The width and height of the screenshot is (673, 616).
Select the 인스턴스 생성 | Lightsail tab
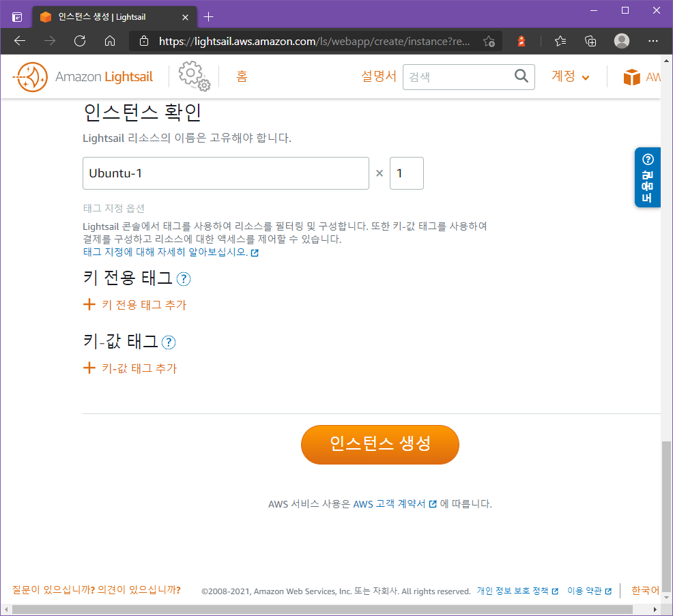pos(115,17)
